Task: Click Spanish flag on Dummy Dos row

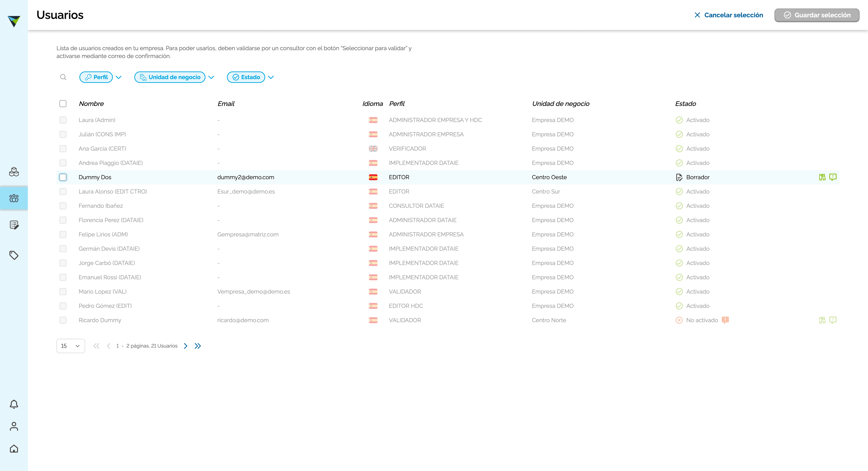Action: point(373,177)
